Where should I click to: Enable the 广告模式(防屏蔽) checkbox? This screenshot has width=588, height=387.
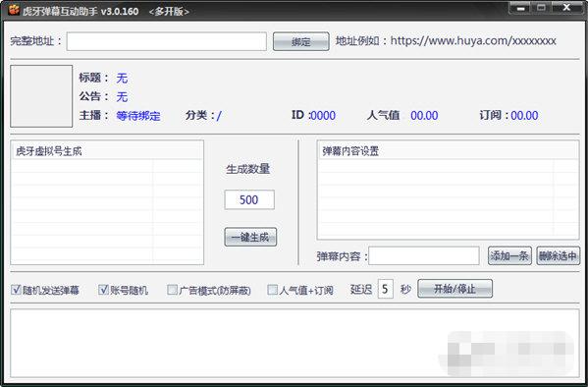(x=172, y=290)
